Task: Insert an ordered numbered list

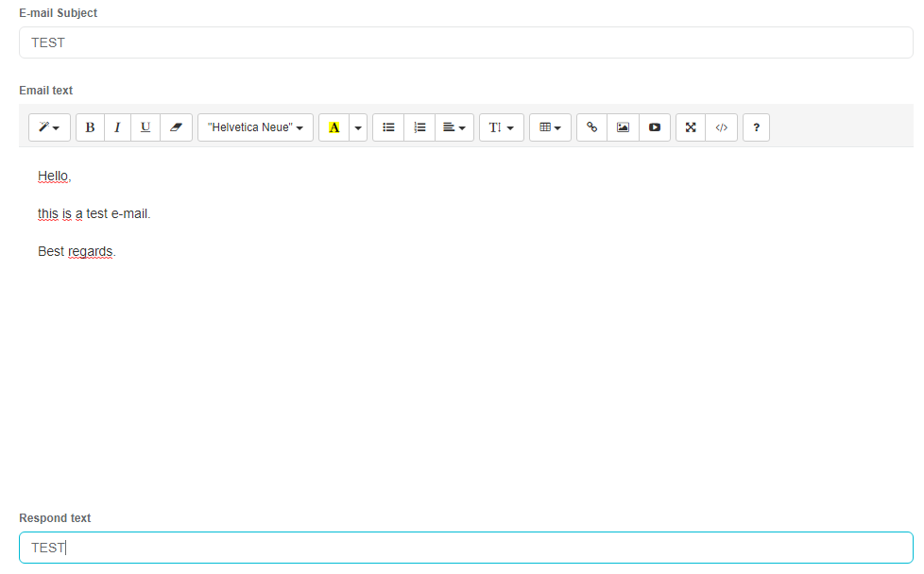Action: click(419, 127)
